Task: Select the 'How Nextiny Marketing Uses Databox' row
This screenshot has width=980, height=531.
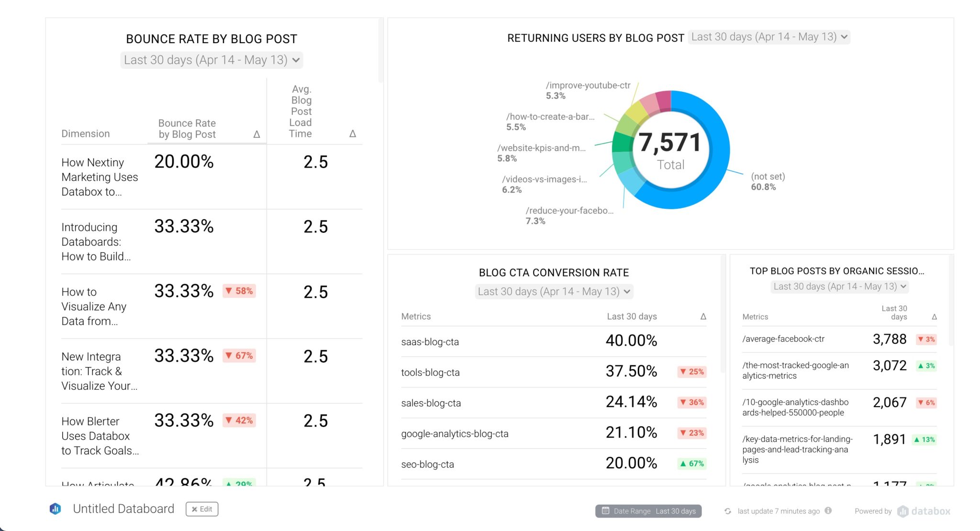Action: click(x=212, y=177)
